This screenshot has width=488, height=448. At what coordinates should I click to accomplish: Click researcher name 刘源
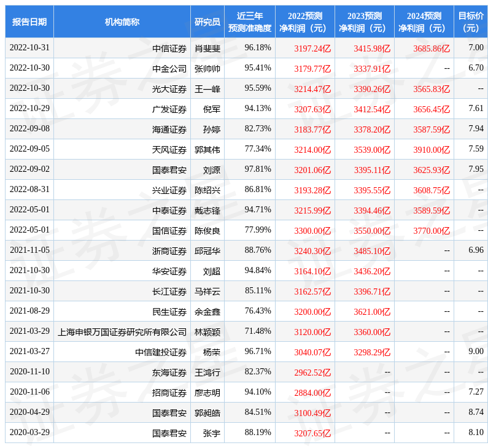[212, 170]
